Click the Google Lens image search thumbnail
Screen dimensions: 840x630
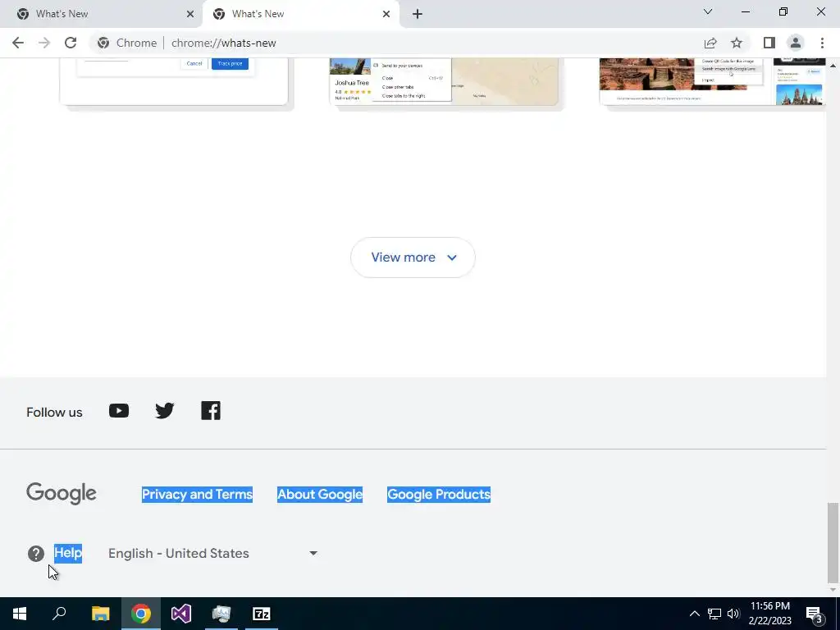(x=713, y=80)
